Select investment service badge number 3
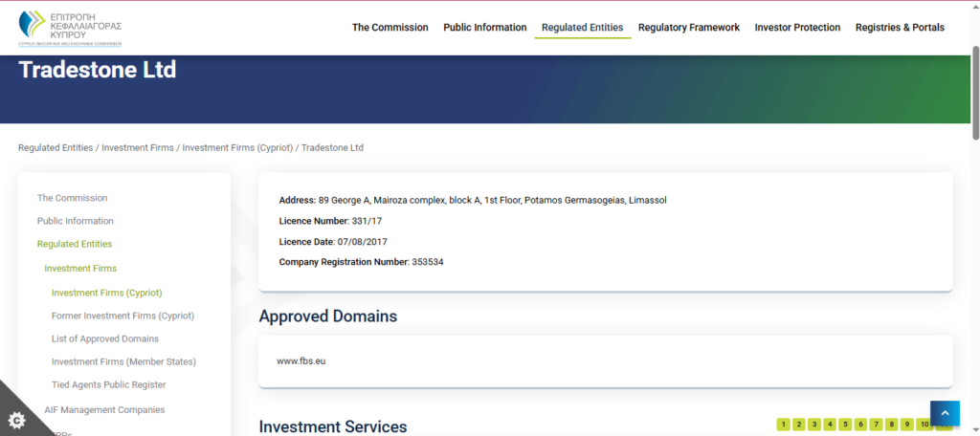The width and height of the screenshot is (980, 436). [814, 424]
